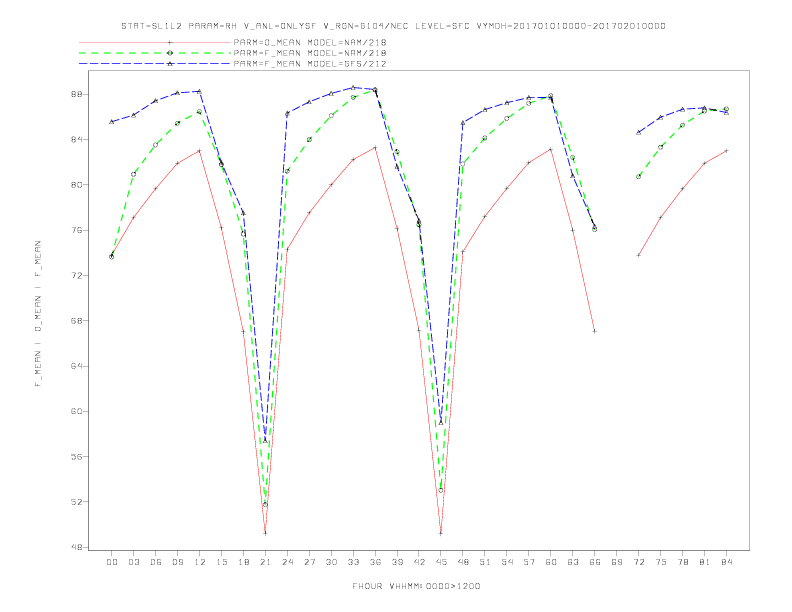Click the x-axis tick label 27
792x612 pixels.
click(309, 562)
